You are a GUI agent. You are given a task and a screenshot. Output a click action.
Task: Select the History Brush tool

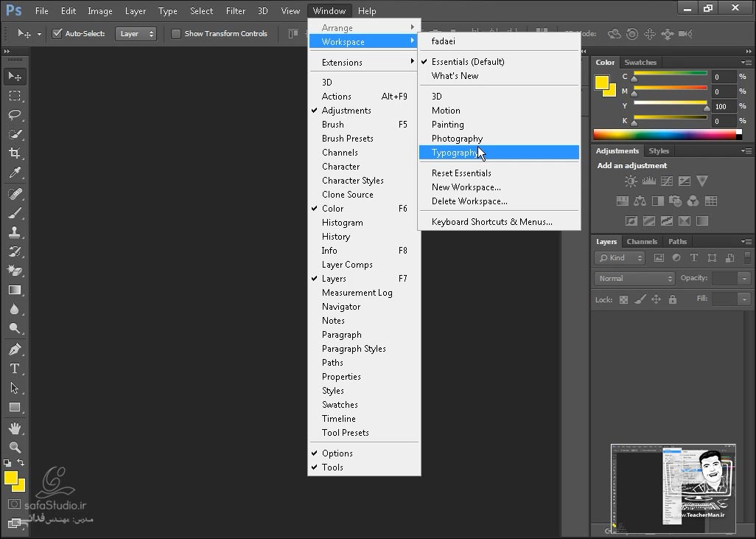15,251
